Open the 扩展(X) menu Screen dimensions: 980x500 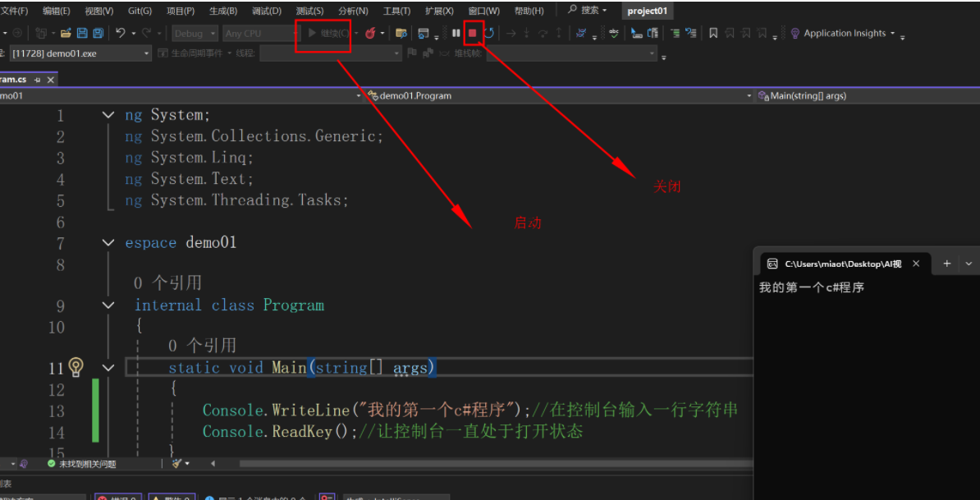coord(439,11)
